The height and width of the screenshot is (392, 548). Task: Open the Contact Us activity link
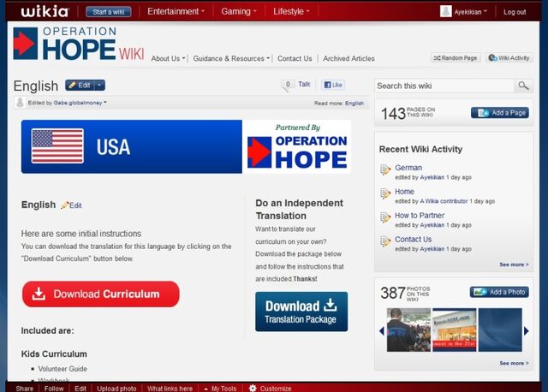tap(413, 240)
